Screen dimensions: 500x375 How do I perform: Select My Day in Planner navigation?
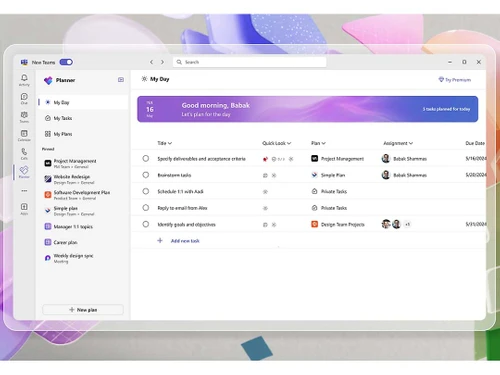pos(83,102)
